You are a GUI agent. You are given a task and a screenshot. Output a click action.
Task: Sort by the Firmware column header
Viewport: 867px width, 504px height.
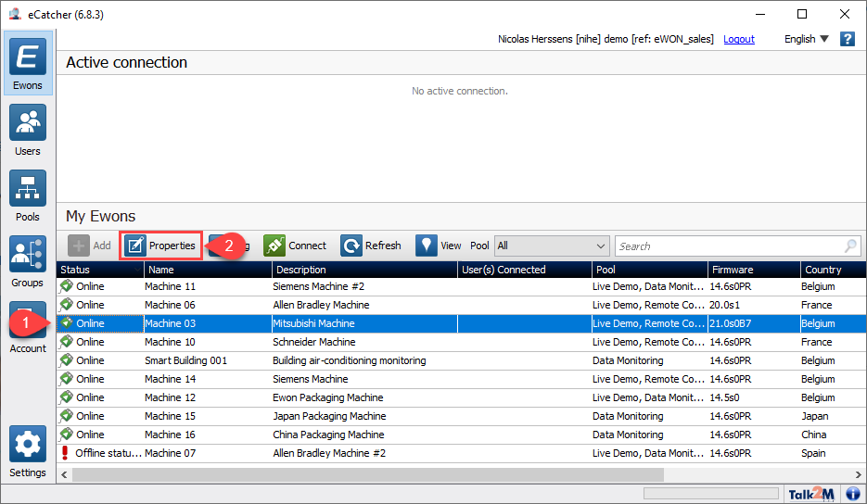click(754, 269)
